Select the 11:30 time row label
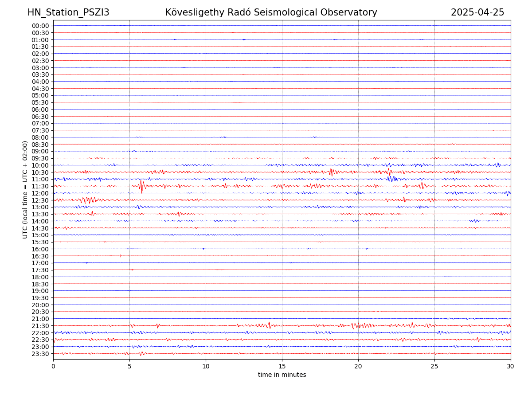This screenshot has width=532, height=399. coord(40,186)
